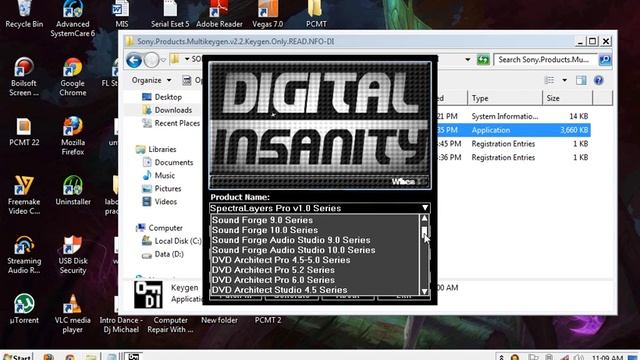Click the change view icon in Explorer

[549, 80]
